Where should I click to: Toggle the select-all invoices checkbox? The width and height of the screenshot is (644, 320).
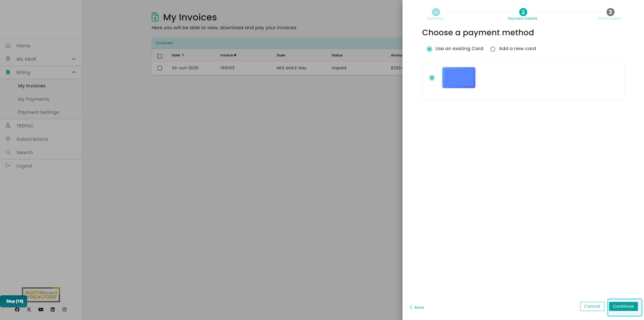pos(160,56)
